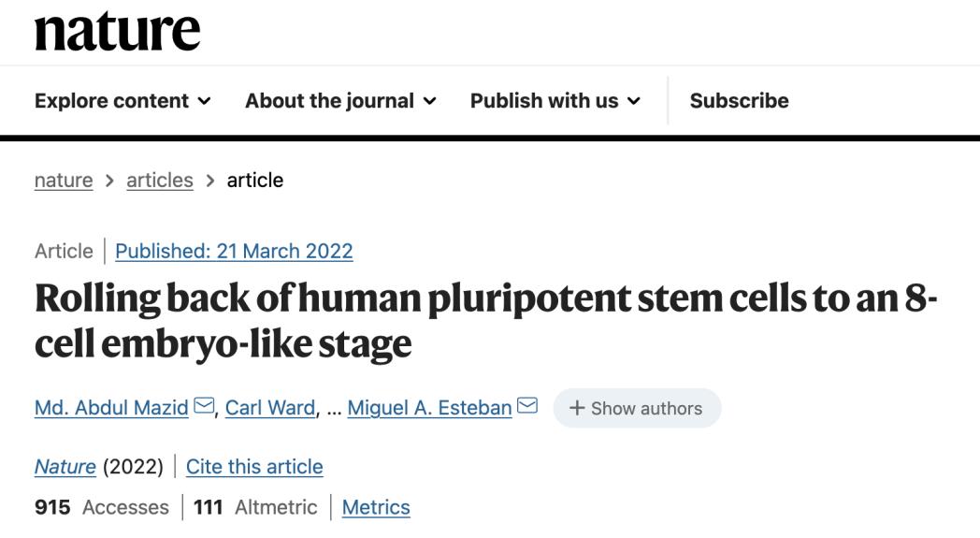Screen dimensions: 980x538
Task: Go to nature in the breadcrumb
Action: point(64,180)
